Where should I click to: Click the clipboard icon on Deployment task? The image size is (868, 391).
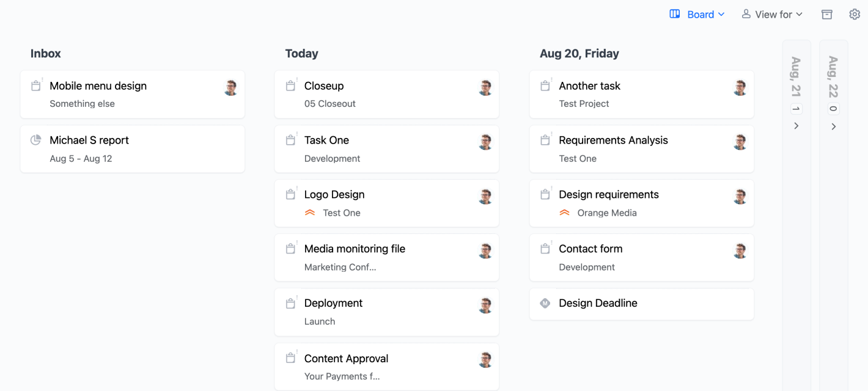(x=291, y=304)
